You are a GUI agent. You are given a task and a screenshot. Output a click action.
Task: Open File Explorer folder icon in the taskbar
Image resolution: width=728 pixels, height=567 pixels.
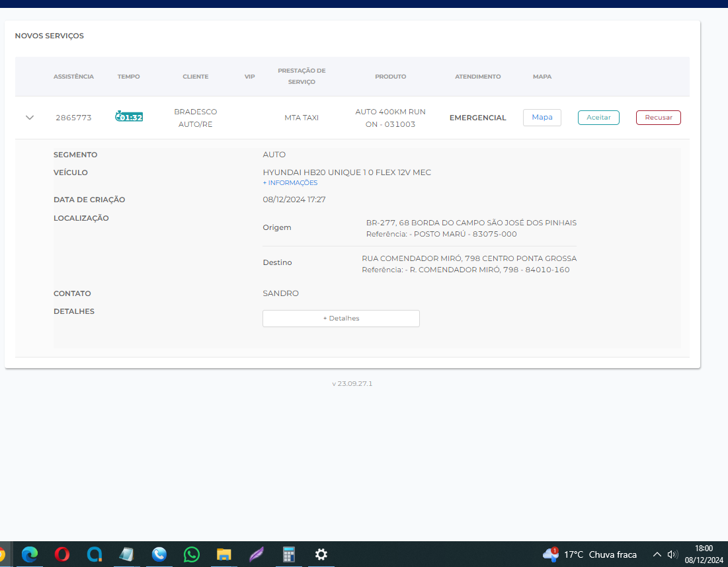[x=224, y=554]
